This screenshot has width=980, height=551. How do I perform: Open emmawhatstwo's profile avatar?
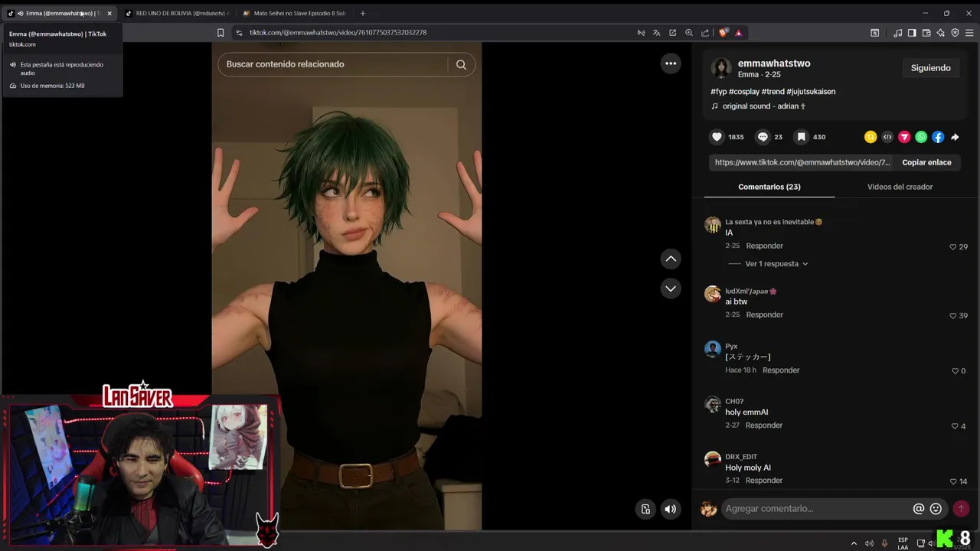pyautogui.click(x=720, y=68)
